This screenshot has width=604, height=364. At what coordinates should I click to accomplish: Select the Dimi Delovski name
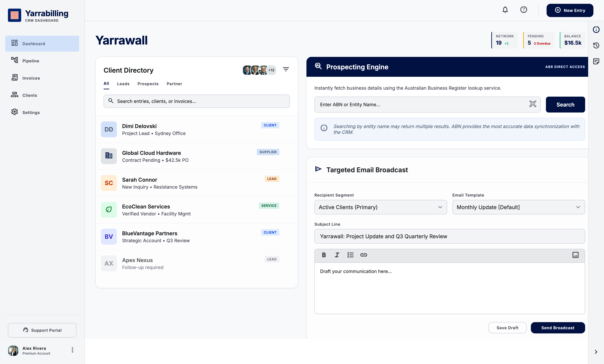pos(139,126)
